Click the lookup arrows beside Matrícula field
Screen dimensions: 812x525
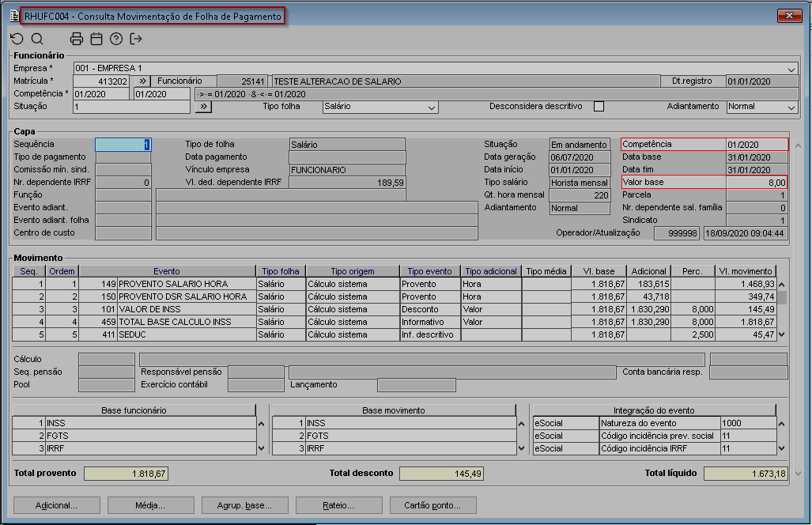click(142, 81)
